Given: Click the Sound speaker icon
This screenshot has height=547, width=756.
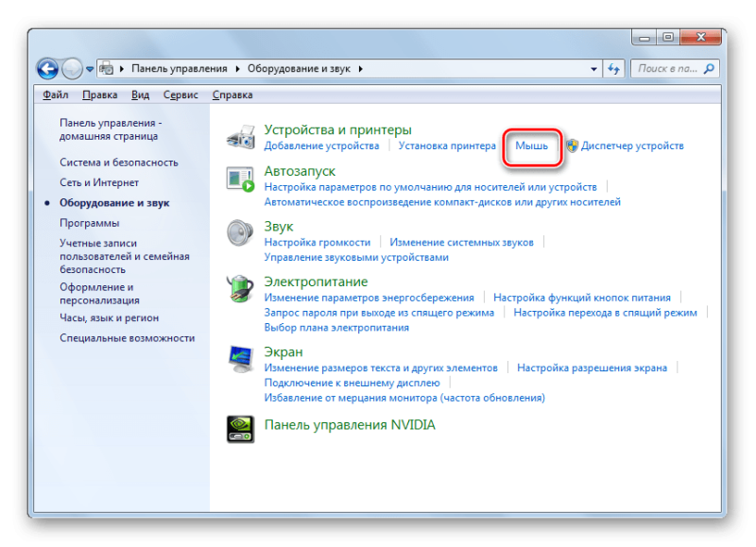Looking at the screenshot, I should point(240,232).
